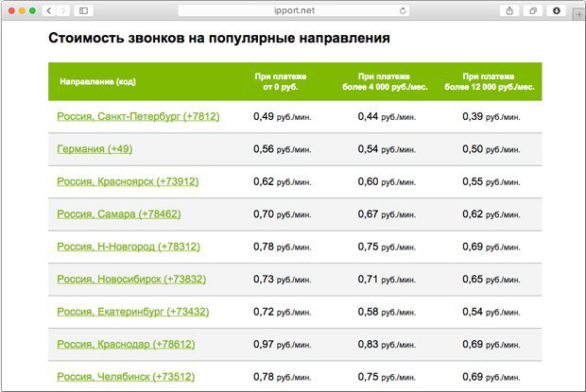Click the 0,54 руб./мин. price for Германия
The image size is (586, 392).
pyautogui.click(x=387, y=149)
